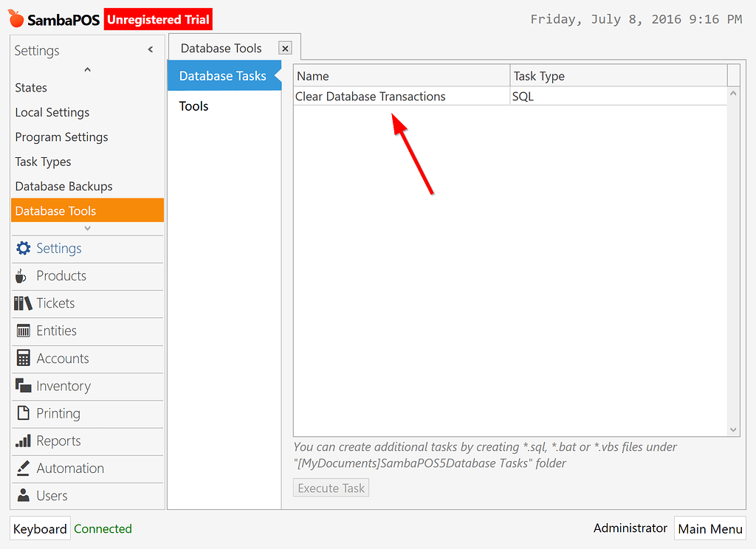Open Printing using the printer icon

(x=22, y=413)
